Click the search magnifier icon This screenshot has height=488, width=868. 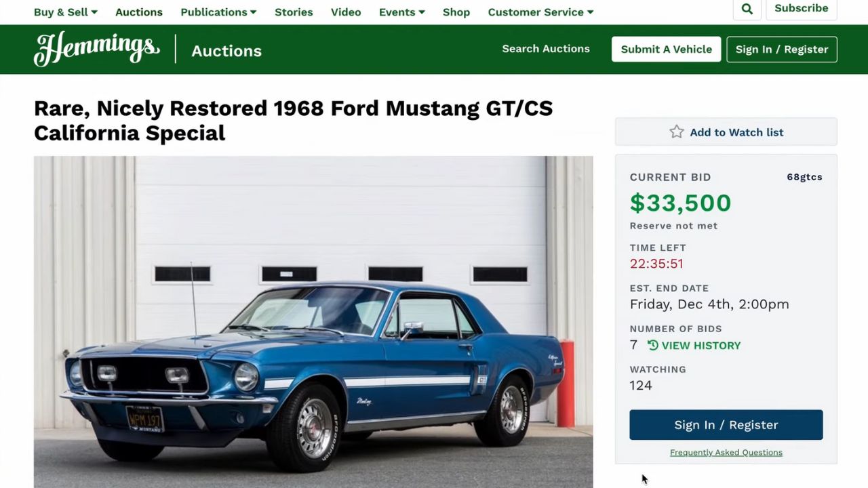(747, 9)
